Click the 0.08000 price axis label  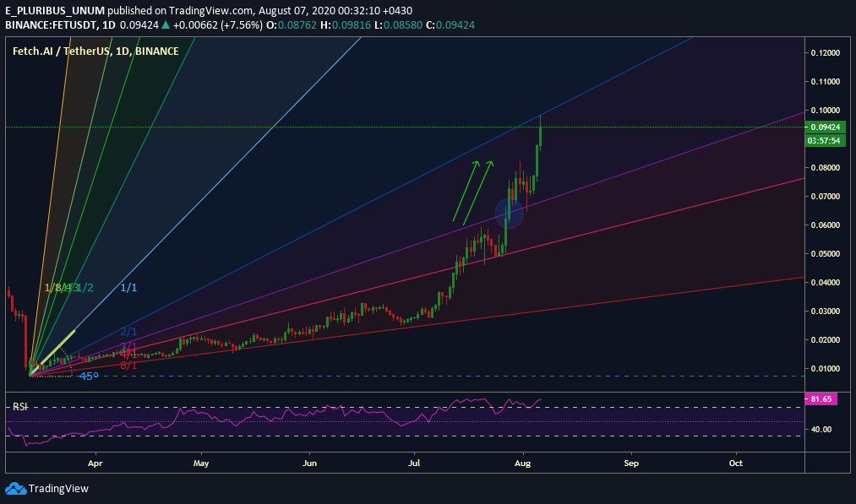[826, 167]
